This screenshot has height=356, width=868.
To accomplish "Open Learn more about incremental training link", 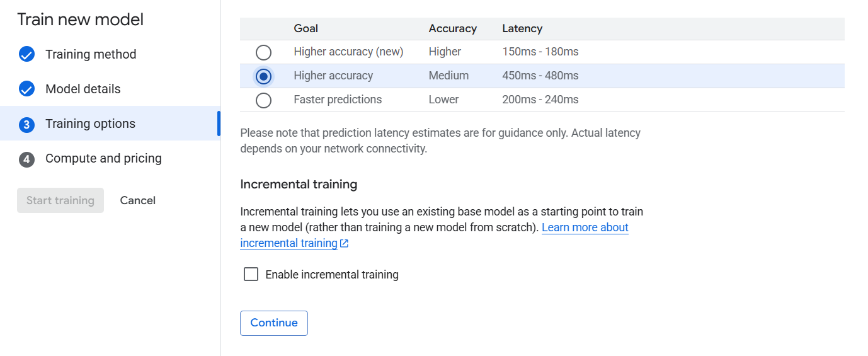I will pyautogui.click(x=435, y=235).
